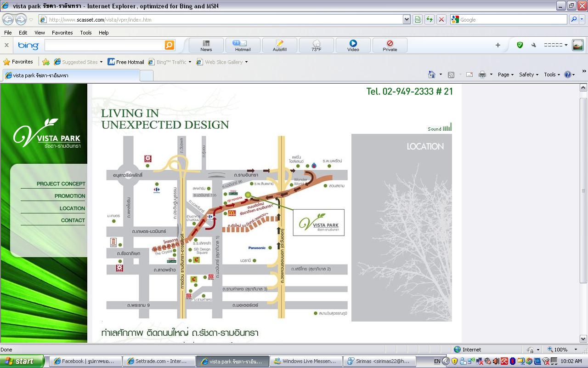Expand the address bar URL dropdown
This screenshot has width=588, height=368.
click(x=407, y=19)
